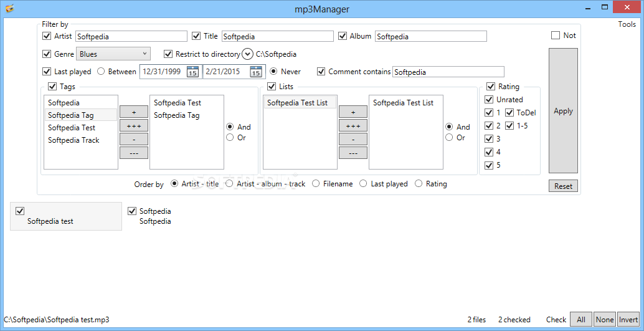
Task: Remove list with - button in Lists
Action: tap(353, 139)
